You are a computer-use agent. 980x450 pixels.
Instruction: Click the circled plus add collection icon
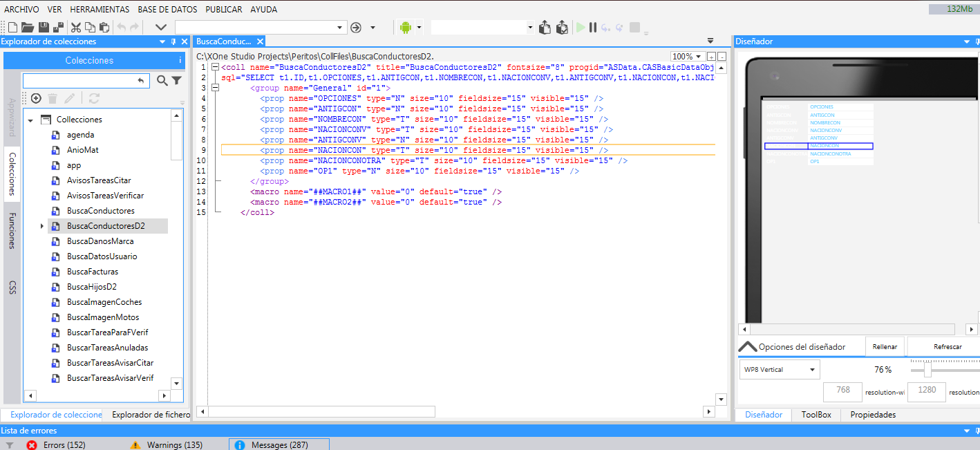[x=36, y=99]
